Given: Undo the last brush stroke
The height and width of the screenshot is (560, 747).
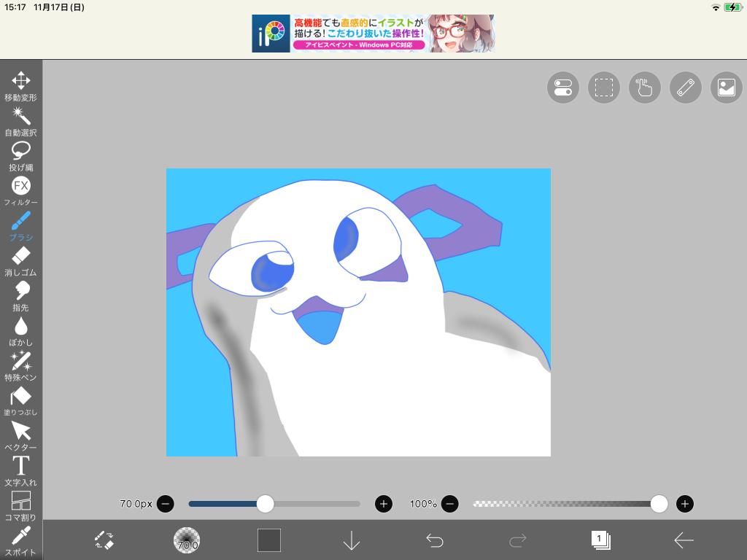Looking at the screenshot, I should tap(435, 540).
